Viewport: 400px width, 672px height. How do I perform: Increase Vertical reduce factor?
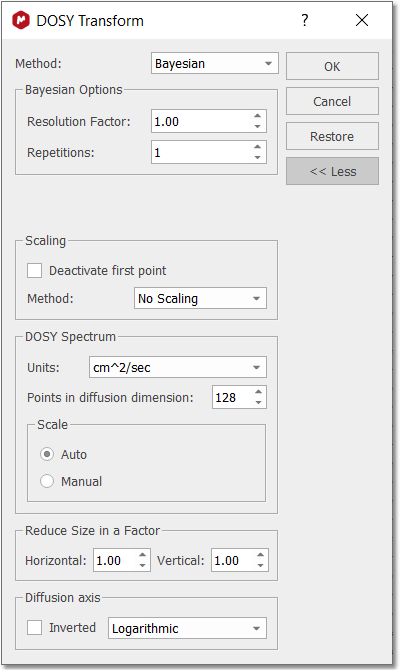tap(261, 555)
